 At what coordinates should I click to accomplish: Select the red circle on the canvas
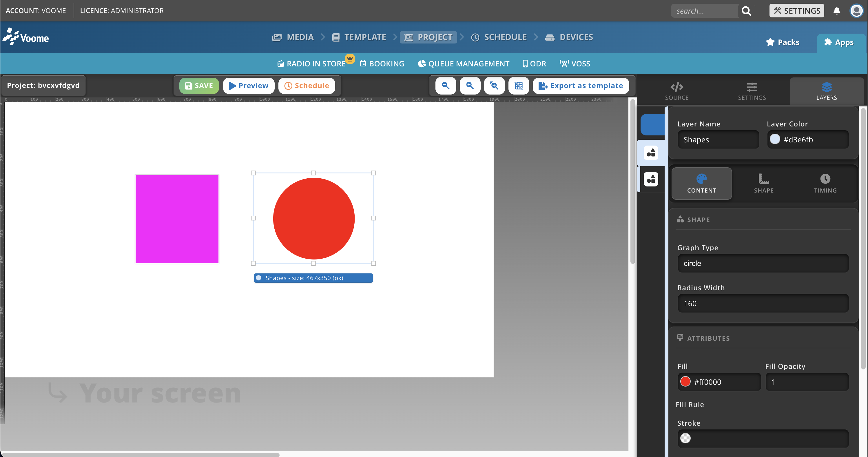pyautogui.click(x=313, y=219)
